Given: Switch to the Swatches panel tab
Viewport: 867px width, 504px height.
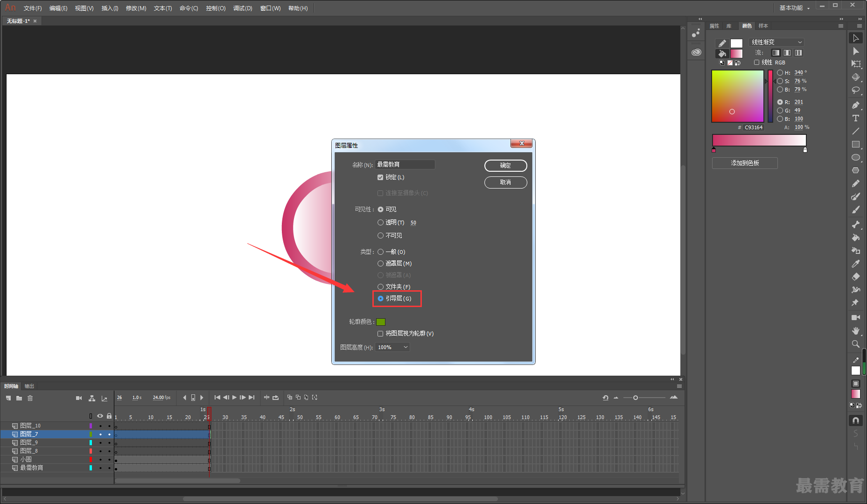Looking at the screenshot, I should pos(763,26).
